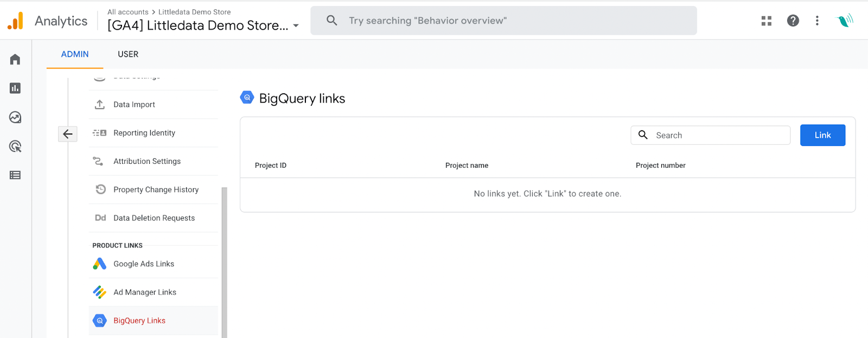The height and width of the screenshot is (338, 868).
Task: Open Data Deletion Requests
Action: 154,218
